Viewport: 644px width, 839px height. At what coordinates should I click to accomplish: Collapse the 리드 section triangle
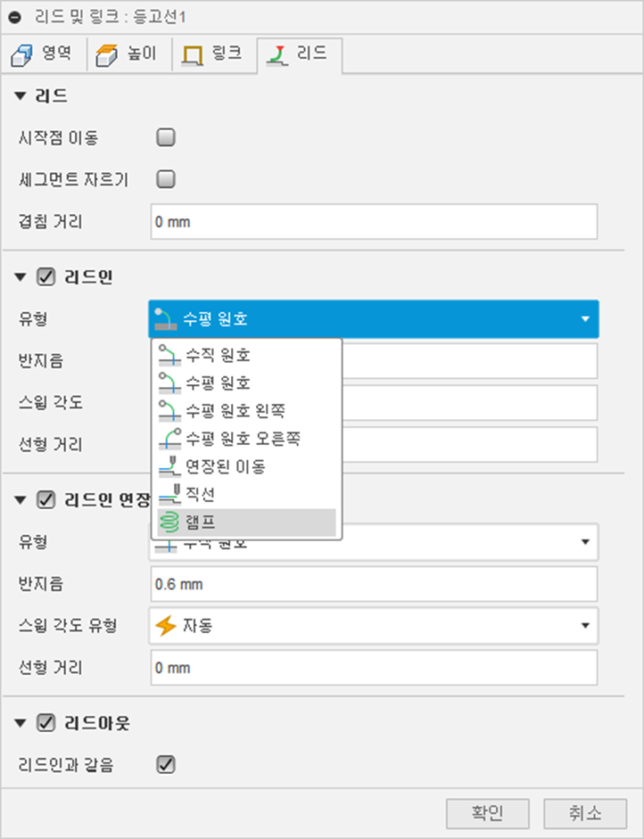pos(21,96)
